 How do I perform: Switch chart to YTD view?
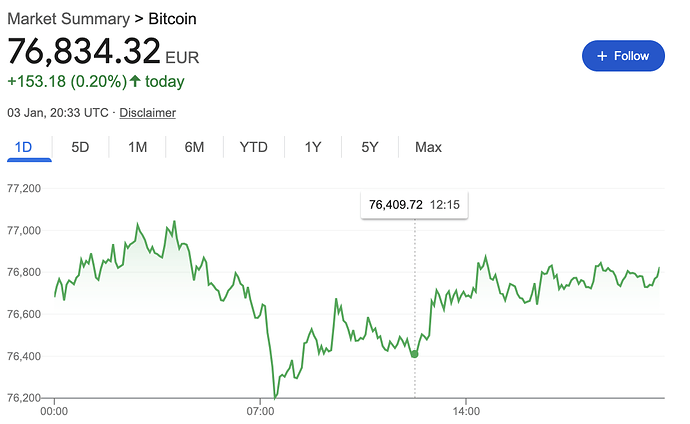(253, 147)
